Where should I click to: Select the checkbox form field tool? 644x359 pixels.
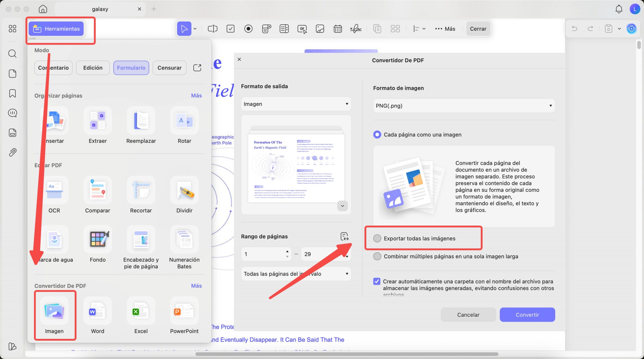[230, 28]
